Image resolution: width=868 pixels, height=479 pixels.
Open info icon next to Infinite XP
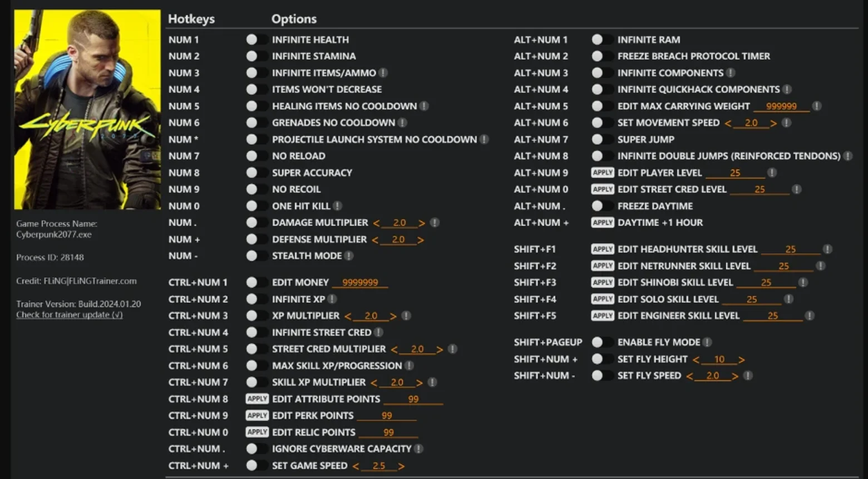(332, 299)
